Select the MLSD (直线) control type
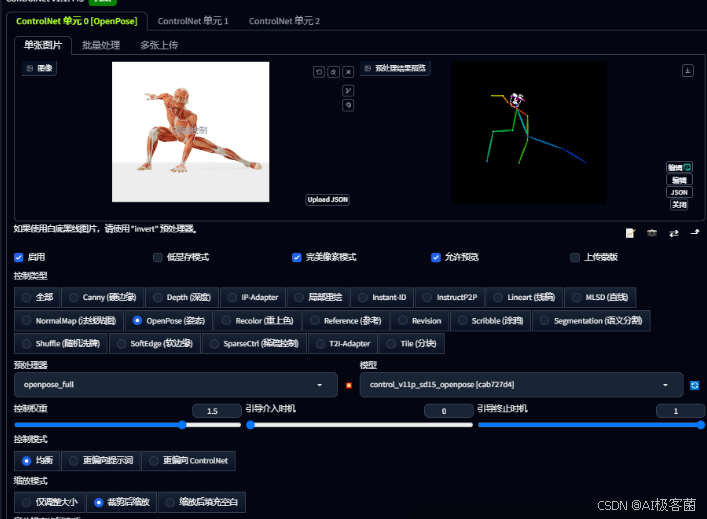 (x=600, y=297)
